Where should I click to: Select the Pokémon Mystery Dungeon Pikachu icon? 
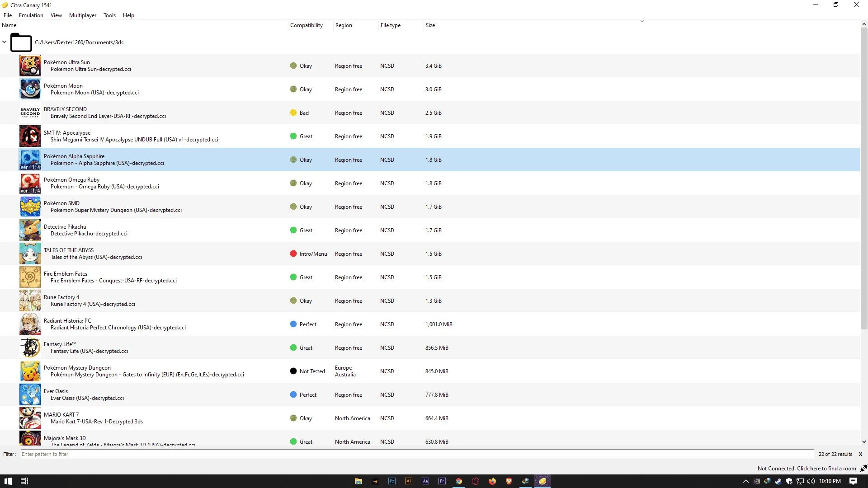pos(30,371)
